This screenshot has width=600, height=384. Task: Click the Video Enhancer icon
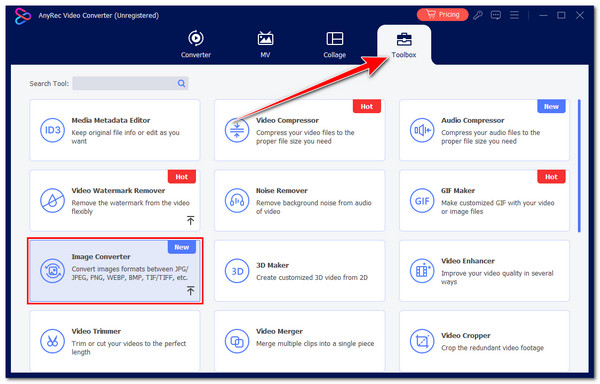tap(422, 271)
